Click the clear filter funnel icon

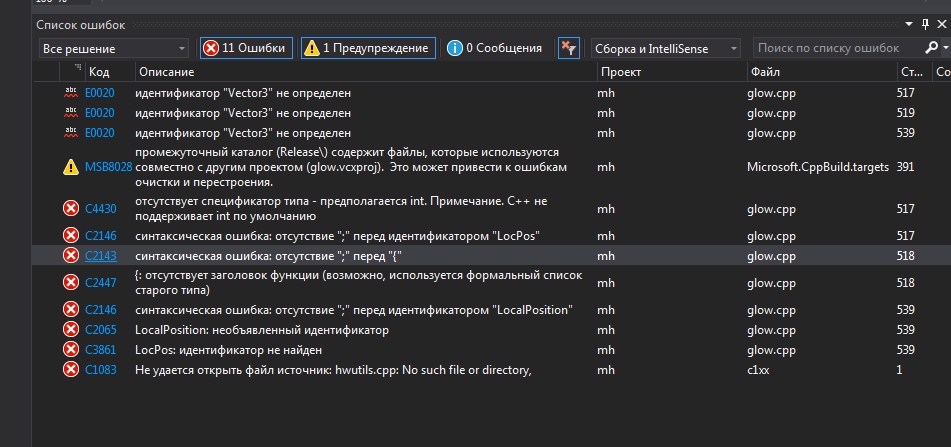tap(568, 48)
